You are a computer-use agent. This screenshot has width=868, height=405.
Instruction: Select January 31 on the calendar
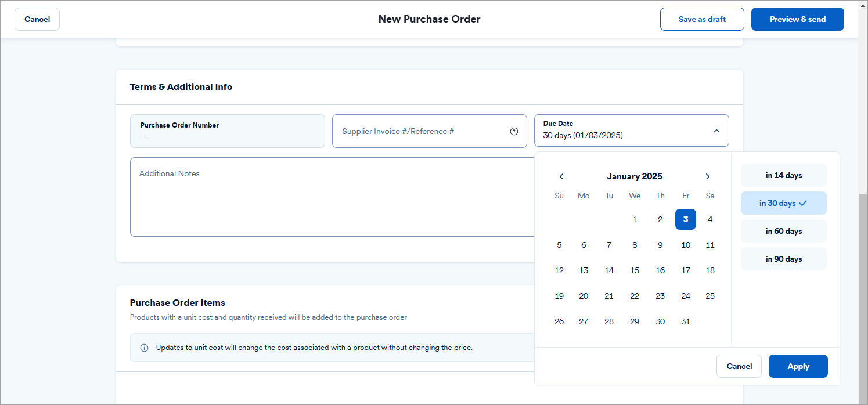[686, 321]
